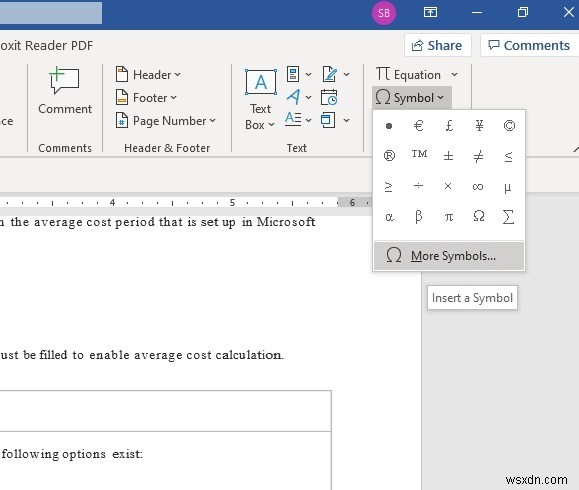Insert the Pound sterling symbol
This screenshot has width=579, height=490.
[x=449, y=126]
